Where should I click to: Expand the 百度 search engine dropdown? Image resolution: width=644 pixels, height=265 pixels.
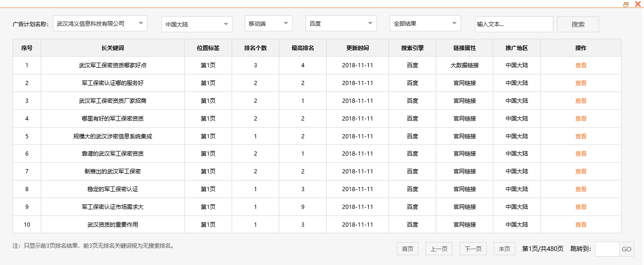[x=341, y=23]
